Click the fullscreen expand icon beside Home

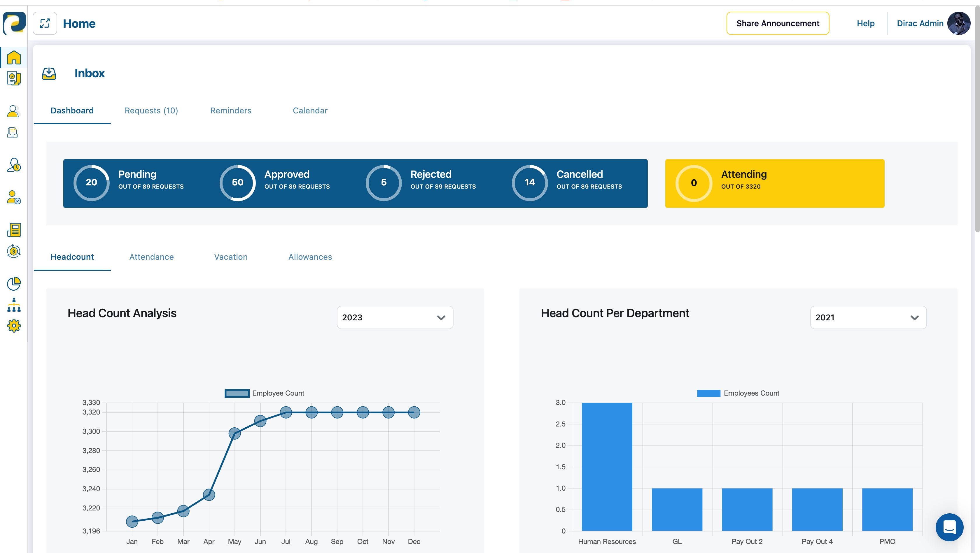point(45,23)
